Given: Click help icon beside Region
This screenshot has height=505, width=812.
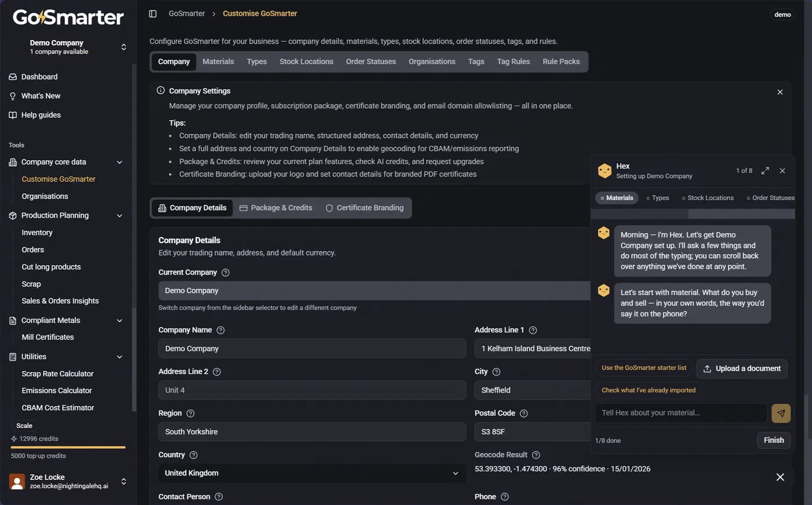Looking at the screenshot, I should point(190,413).
